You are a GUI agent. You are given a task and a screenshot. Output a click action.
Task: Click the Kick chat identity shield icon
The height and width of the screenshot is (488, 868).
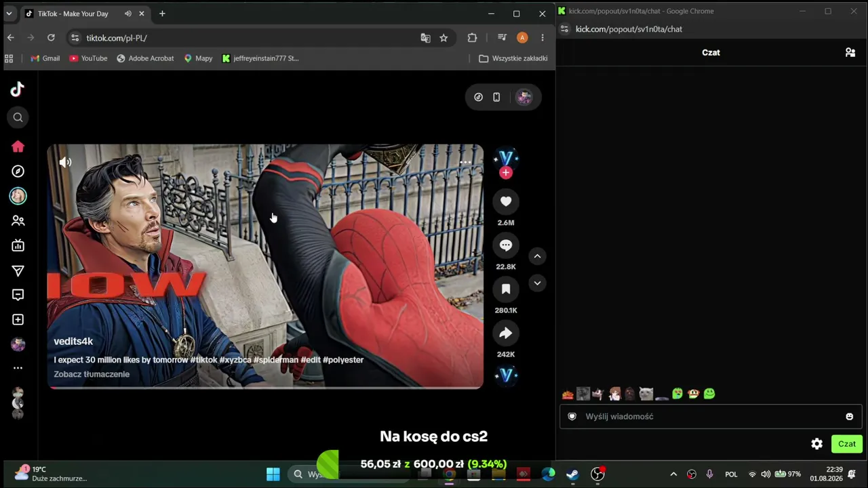pyautogui.click(x=572, y=416)
